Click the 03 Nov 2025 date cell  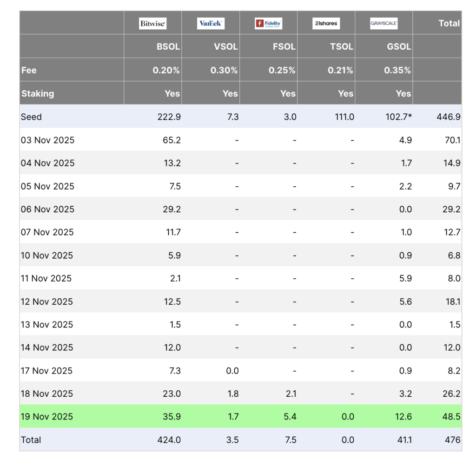click(47, 140)
